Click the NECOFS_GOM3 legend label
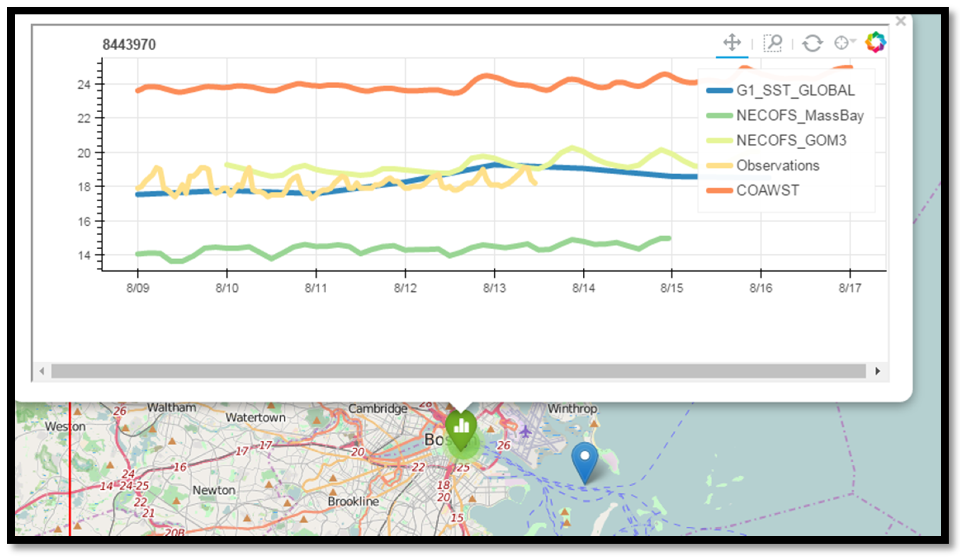 [791, 140]
